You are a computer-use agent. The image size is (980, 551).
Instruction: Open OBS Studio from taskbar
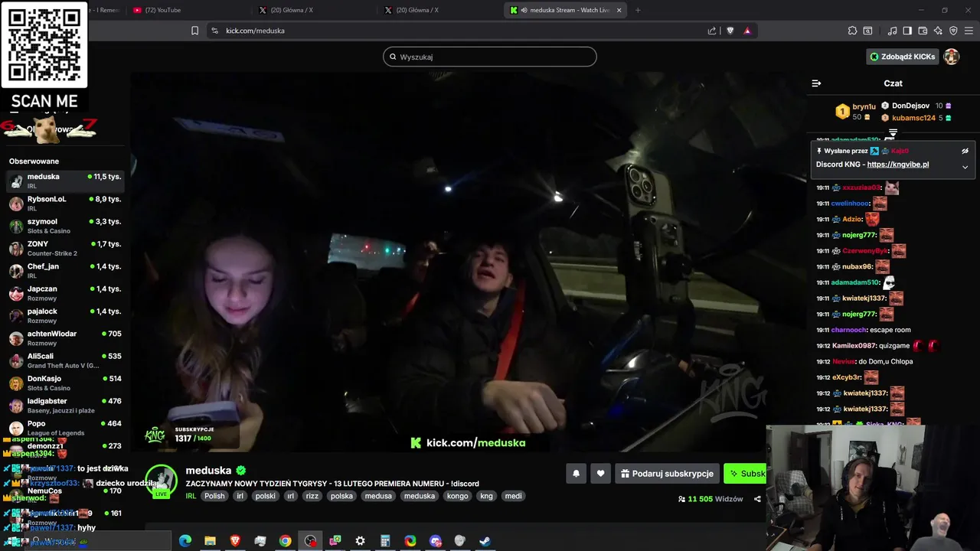point(310,541)
